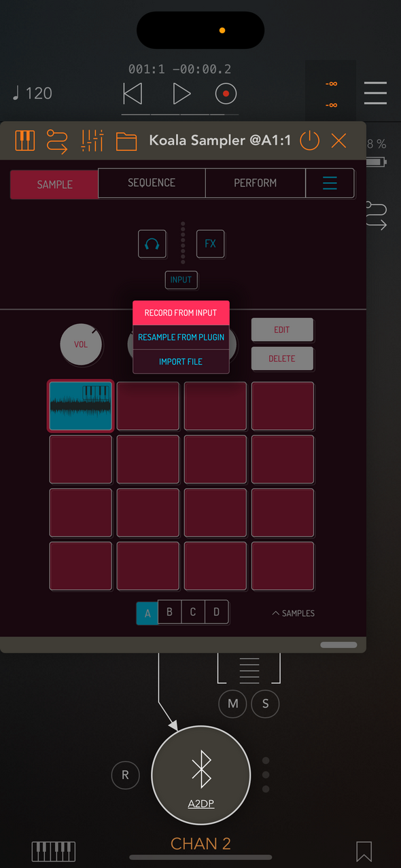The height and width of the screenshot is (868, 401).
Task: Choose IMPORT FILE
Action: 181,362
